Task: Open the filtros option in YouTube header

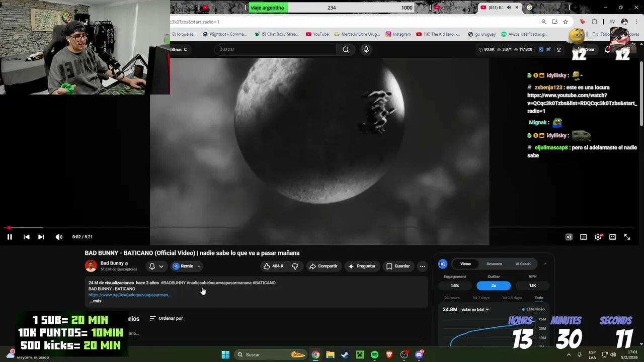Action: (x=179, y=49)
